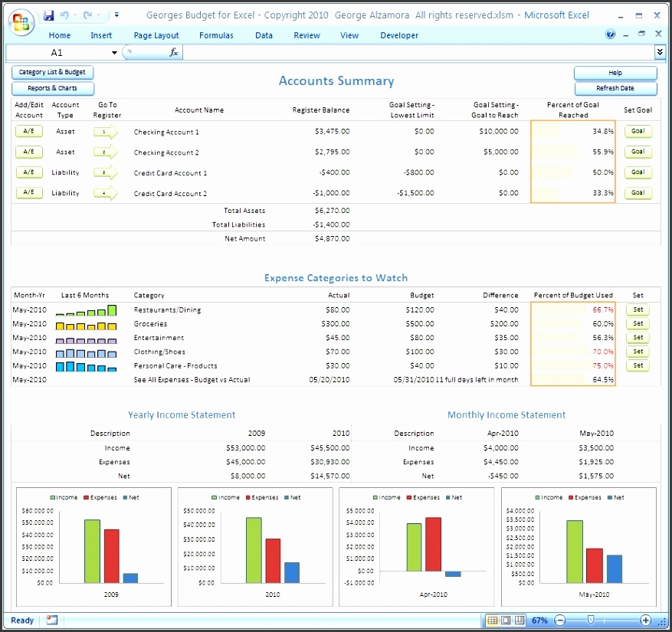Go to register arrow for Checking Account 2

106,152
